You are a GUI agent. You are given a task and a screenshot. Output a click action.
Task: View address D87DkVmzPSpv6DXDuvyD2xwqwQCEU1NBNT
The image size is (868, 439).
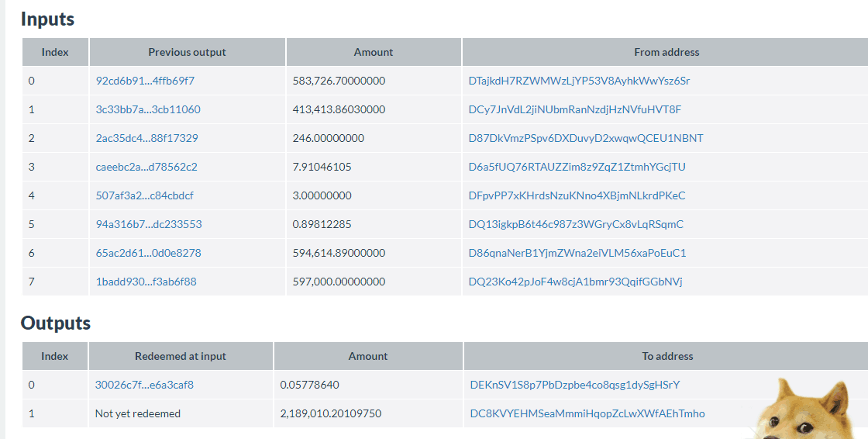586,139
